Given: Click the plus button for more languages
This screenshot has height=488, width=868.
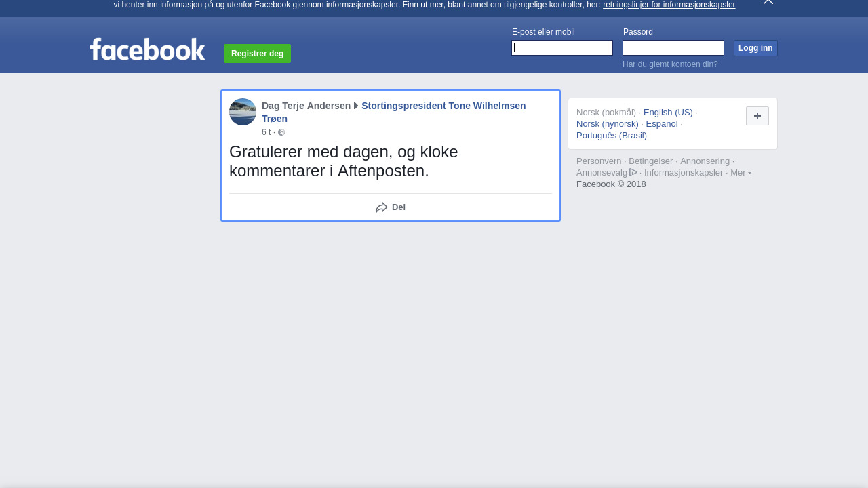Looking at the screenshot, I should coord(757,116).
